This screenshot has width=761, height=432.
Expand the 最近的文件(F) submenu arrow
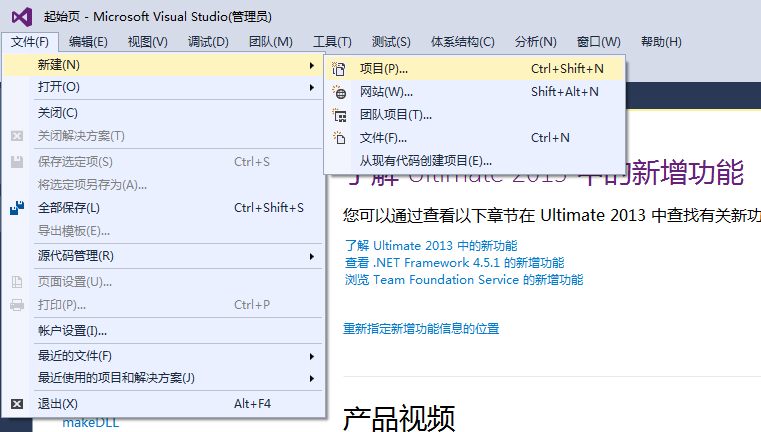(x=312, y=356)
